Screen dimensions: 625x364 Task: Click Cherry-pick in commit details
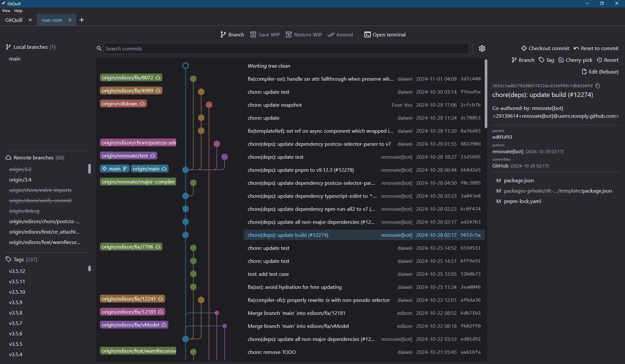(x=575, y=60)
